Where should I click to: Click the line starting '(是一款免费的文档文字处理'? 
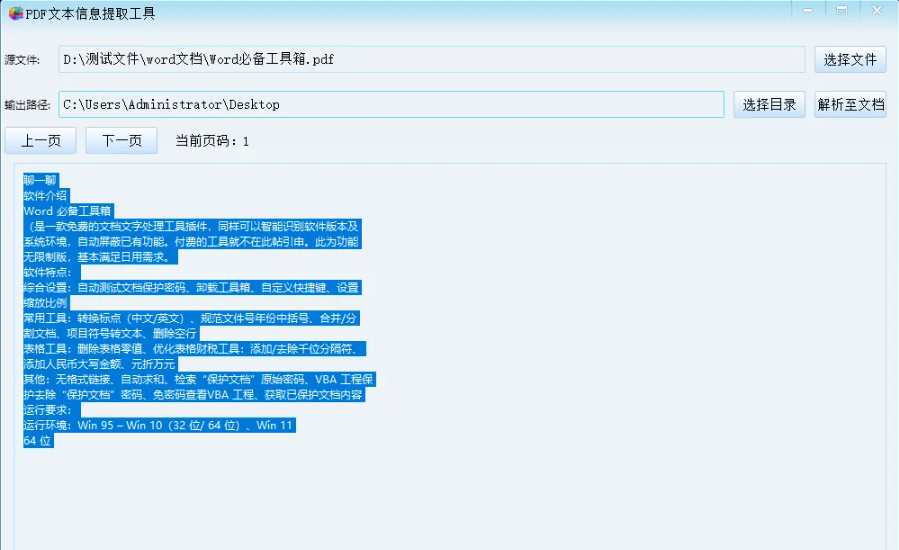(191, 226)
